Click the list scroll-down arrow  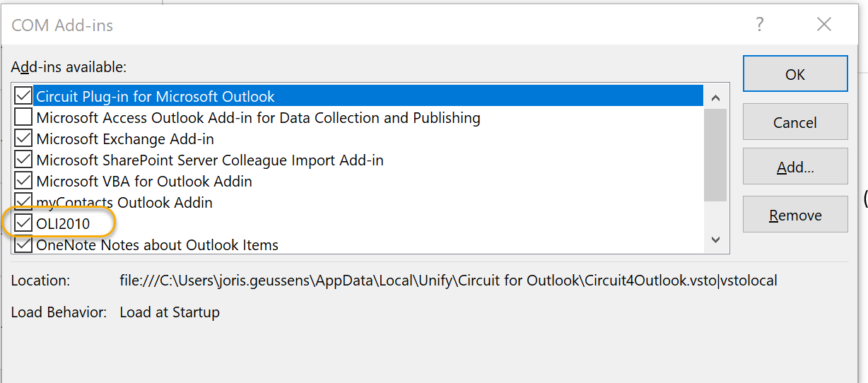[715, 240]
